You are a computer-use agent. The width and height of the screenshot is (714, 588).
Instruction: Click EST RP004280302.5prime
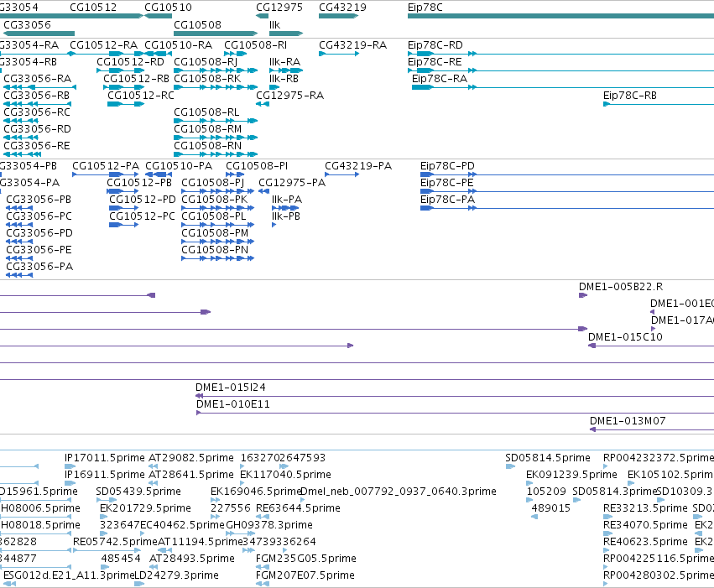point(659,575)
